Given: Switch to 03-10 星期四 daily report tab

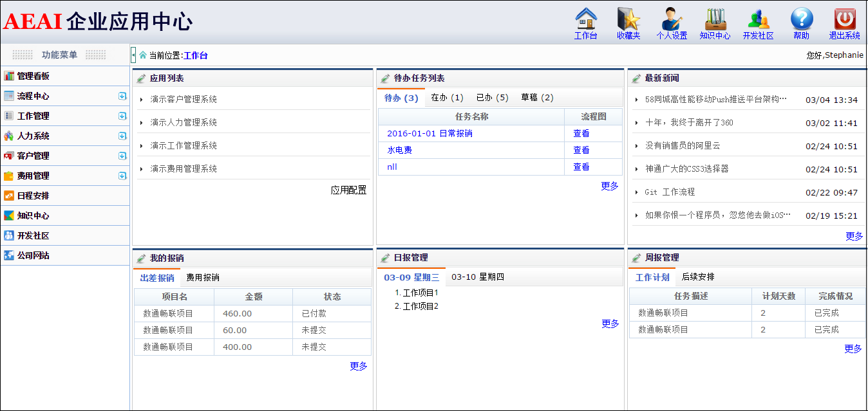Looking at the screenshot, I should click(x=477, y=277).
